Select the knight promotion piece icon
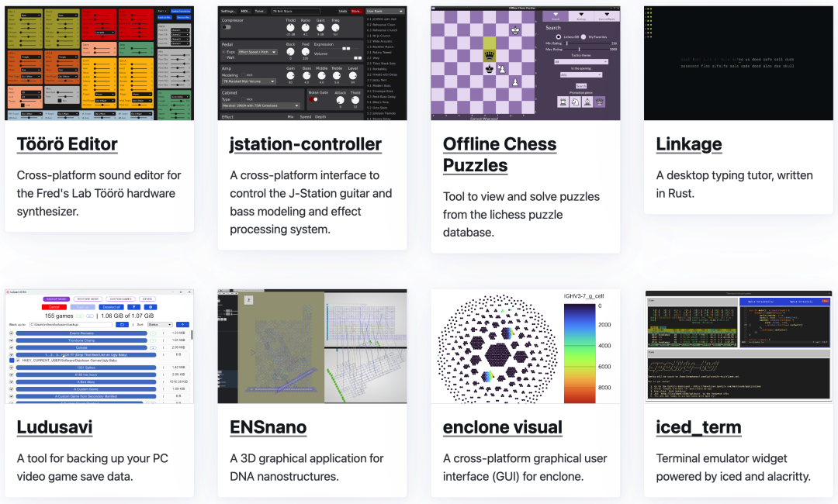This screenshot has height=504, width=838. tap(575, 102)
